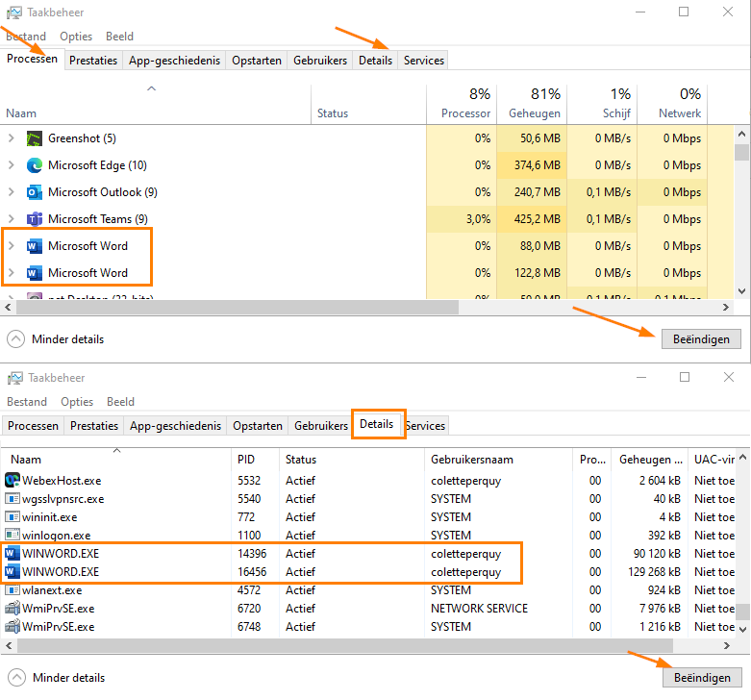The image size is (751, 700).
Task: Open the Gebruikers tab in upper window
Action: click(320, 61)
